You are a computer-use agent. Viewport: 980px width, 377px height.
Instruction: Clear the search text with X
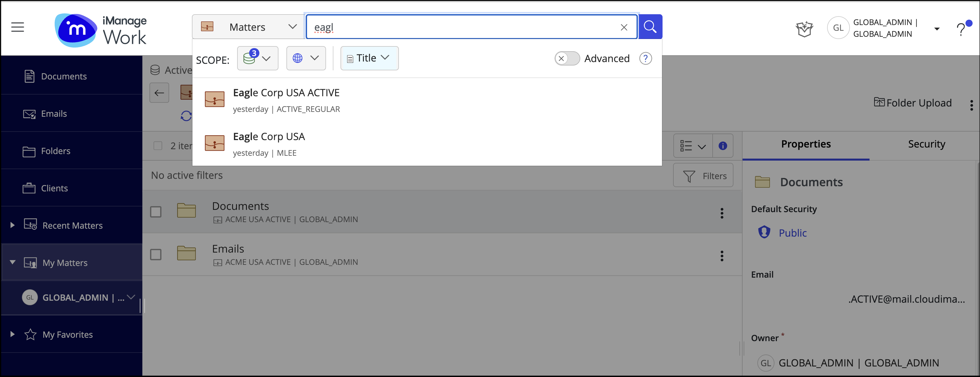[624, 27]
